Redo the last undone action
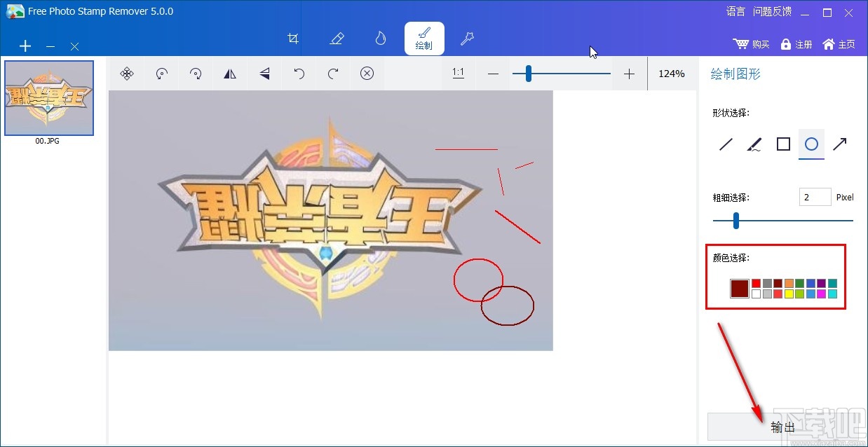The height and width of the screenshot is (447, 868). coord(332,73)
